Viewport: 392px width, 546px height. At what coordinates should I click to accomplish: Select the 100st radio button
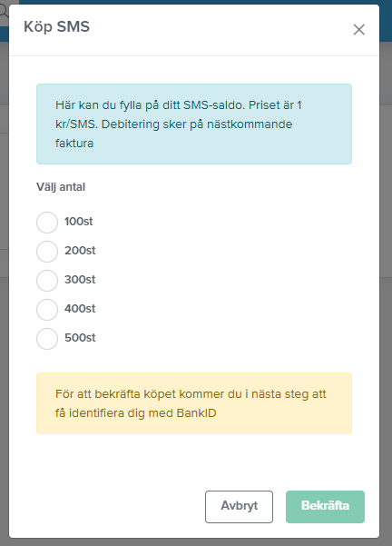[47, 223]
